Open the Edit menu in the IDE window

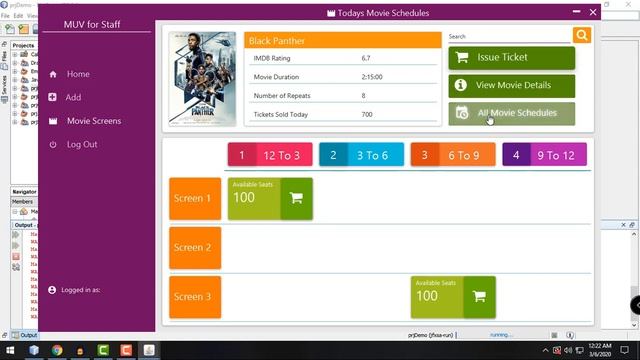(x=18, y=16)
